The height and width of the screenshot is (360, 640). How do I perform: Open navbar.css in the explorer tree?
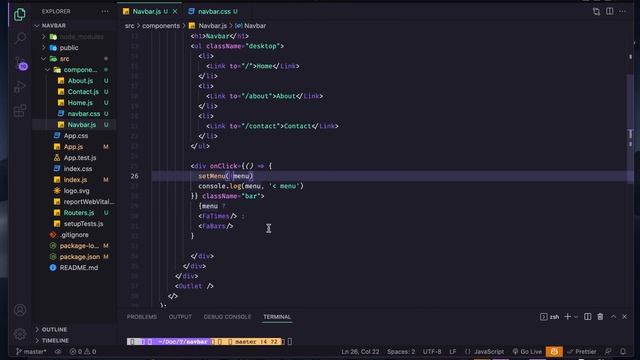(83, 114)
